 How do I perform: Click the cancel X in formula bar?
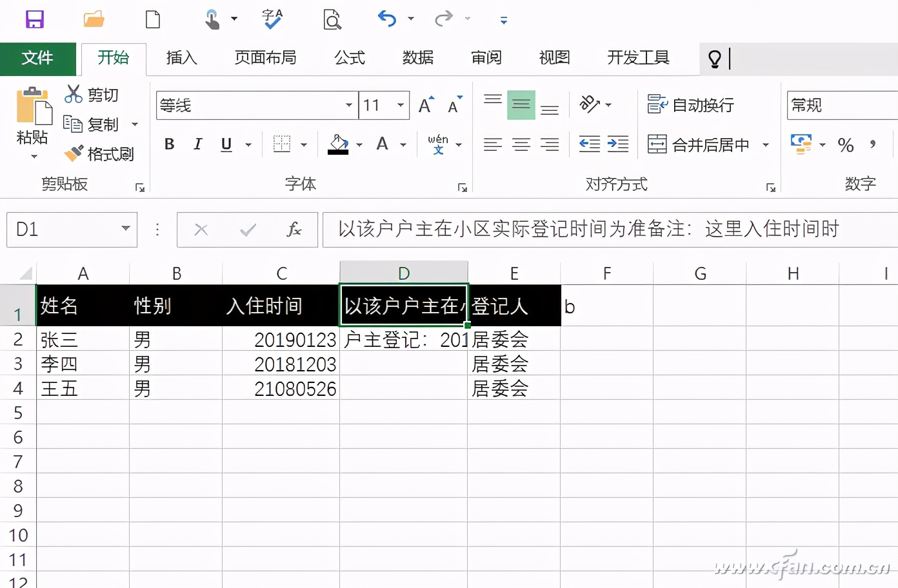(x=201, y=230)
